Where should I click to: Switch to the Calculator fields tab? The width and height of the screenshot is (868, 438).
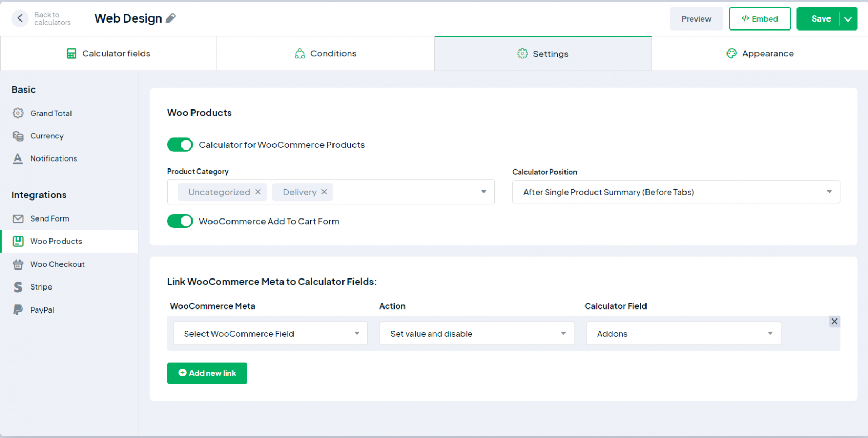point(108,54)
